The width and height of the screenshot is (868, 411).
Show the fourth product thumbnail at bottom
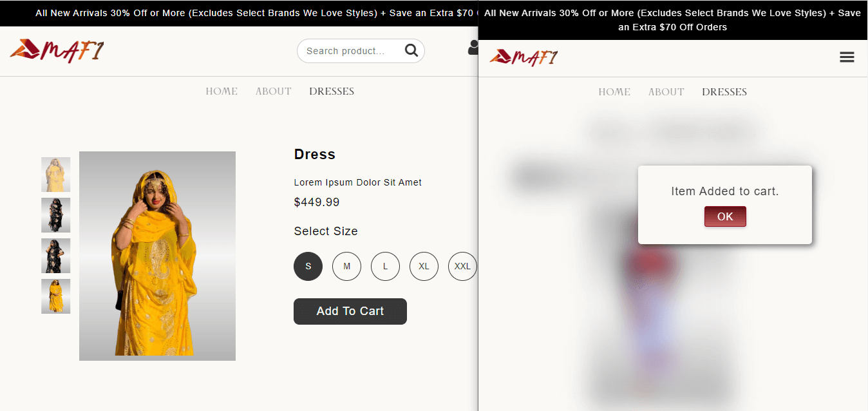point(56,296)
